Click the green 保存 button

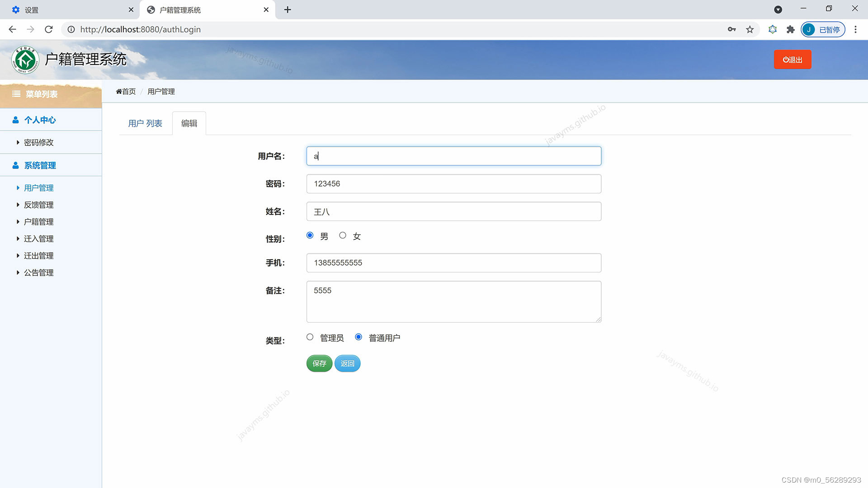[x=319, y=364]
